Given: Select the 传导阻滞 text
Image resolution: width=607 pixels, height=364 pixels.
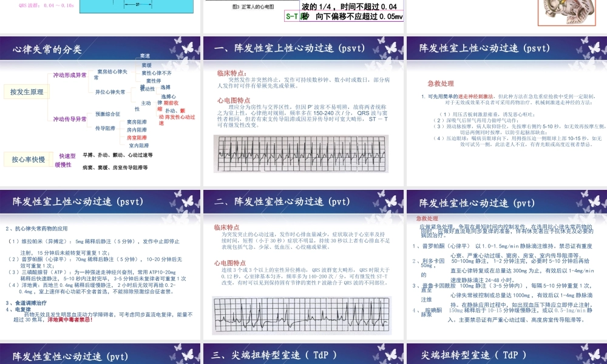Looking at the screenshot, I should click(105, 128).
